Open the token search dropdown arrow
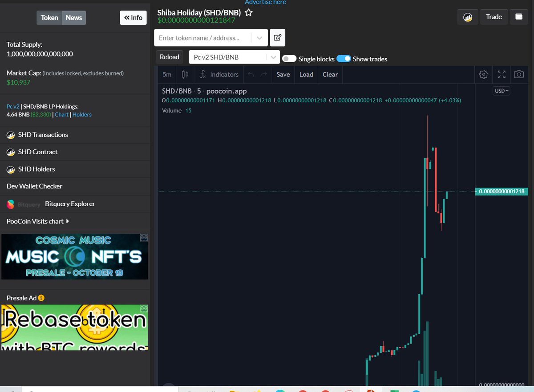Screen dimensions: 534x392 point(259,38)
